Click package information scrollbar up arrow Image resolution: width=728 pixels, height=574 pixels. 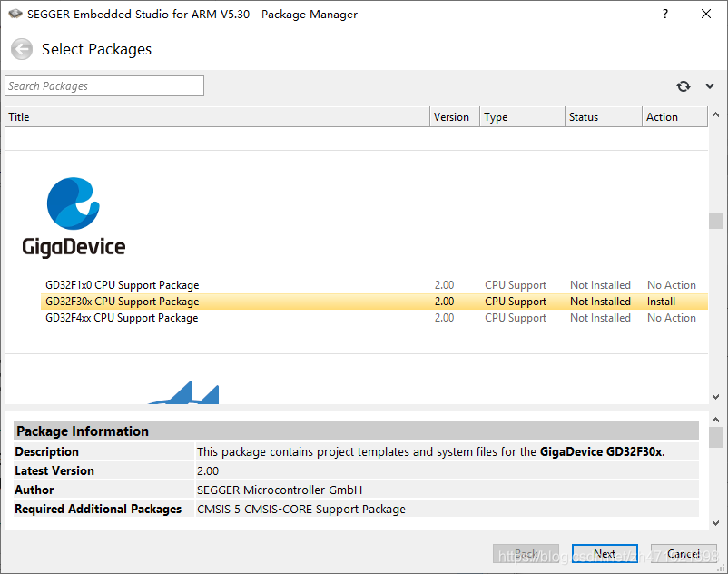pyautogui.click(x=715, y=420)
